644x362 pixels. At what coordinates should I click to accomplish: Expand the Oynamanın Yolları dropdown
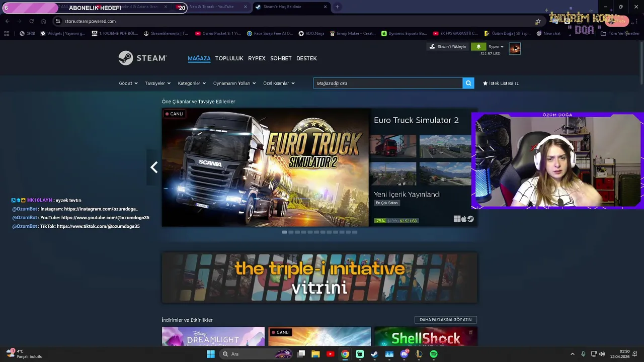[x=234, y=83]
